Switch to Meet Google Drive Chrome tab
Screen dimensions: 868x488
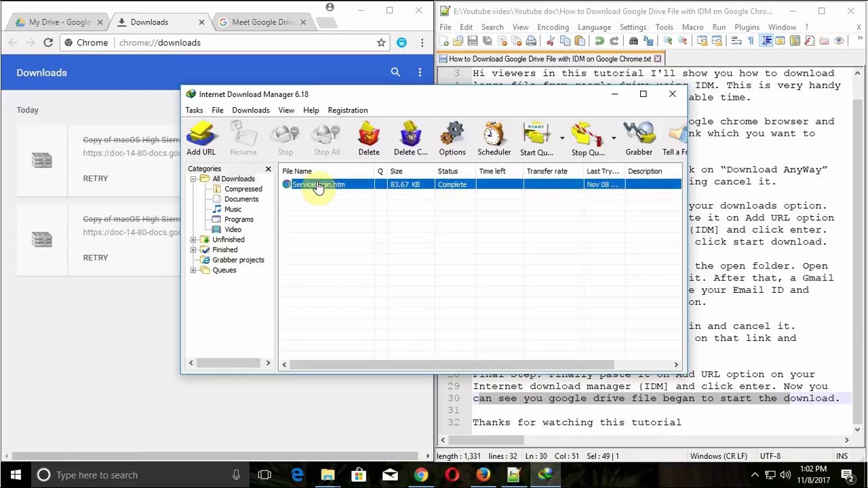click(x=263, y=22)
